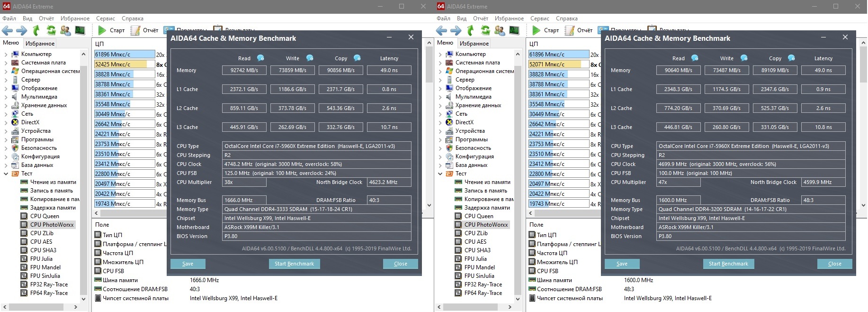
Task: Click the Write info bubble in left benchmark dialog
Action: pos(310,58)
